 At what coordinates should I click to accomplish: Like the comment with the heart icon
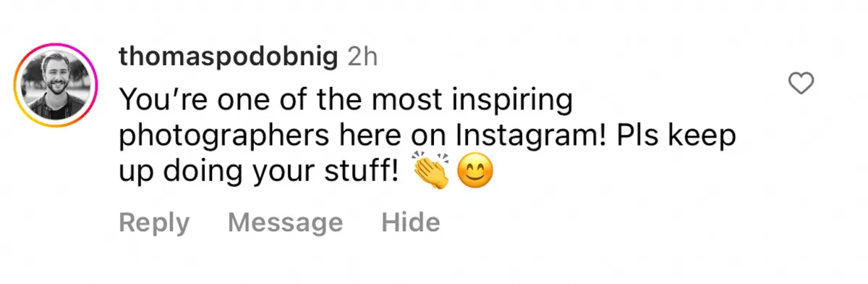pos(801,85)
